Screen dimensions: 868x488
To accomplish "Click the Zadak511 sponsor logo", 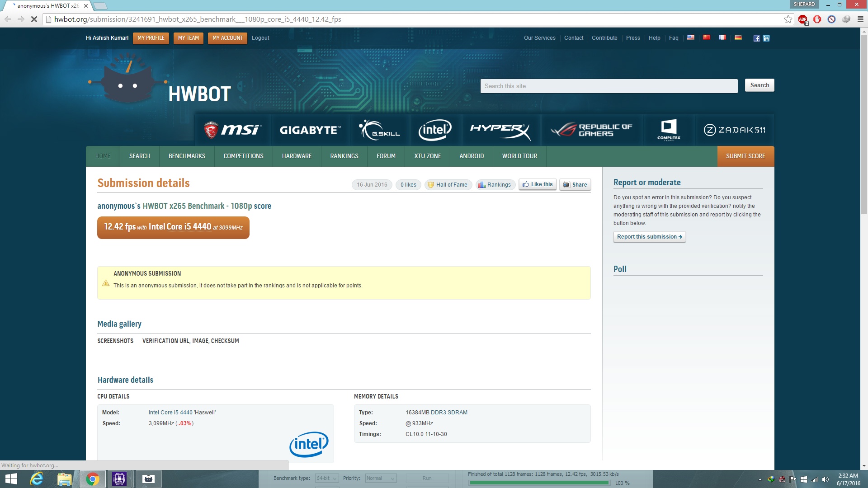I will click(735, 130).
